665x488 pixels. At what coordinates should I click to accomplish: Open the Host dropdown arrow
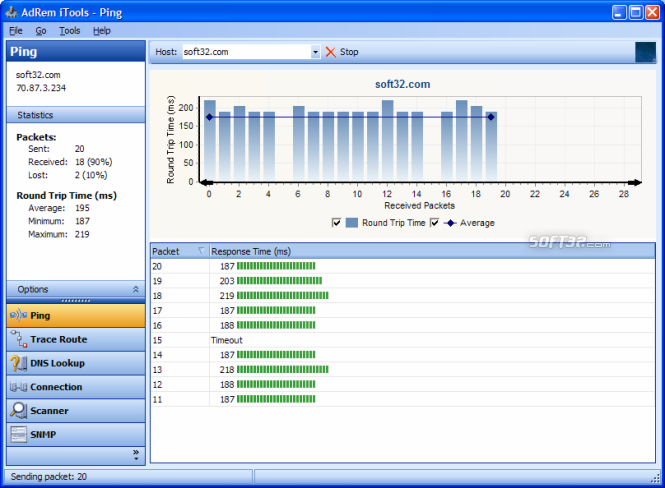pyautogui.click(x=315, y=52)
